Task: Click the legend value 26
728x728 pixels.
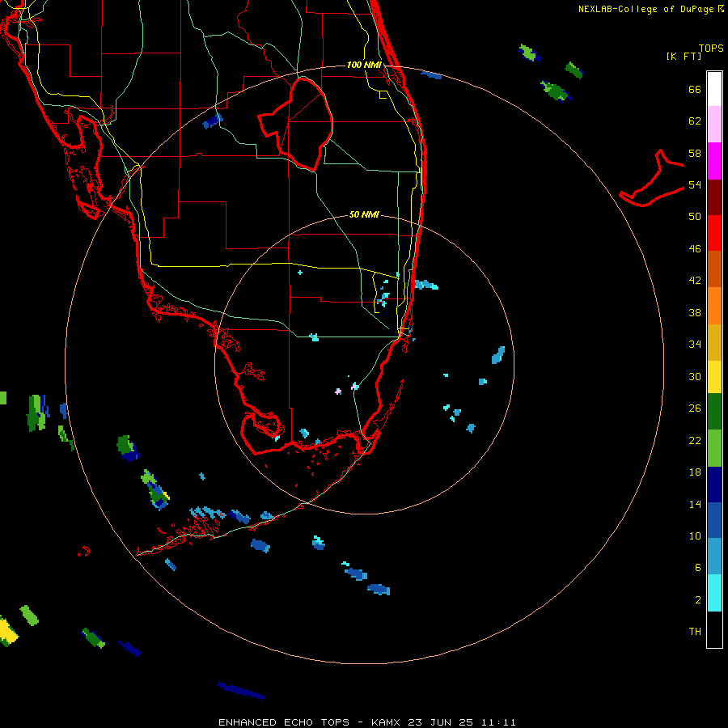Action: click(695, 408)
